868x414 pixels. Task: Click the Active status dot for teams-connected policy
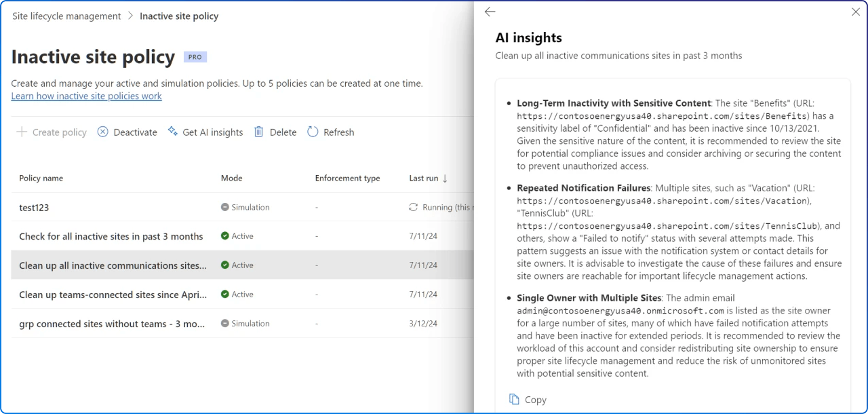pyautogui.click(x=224, y=294)
